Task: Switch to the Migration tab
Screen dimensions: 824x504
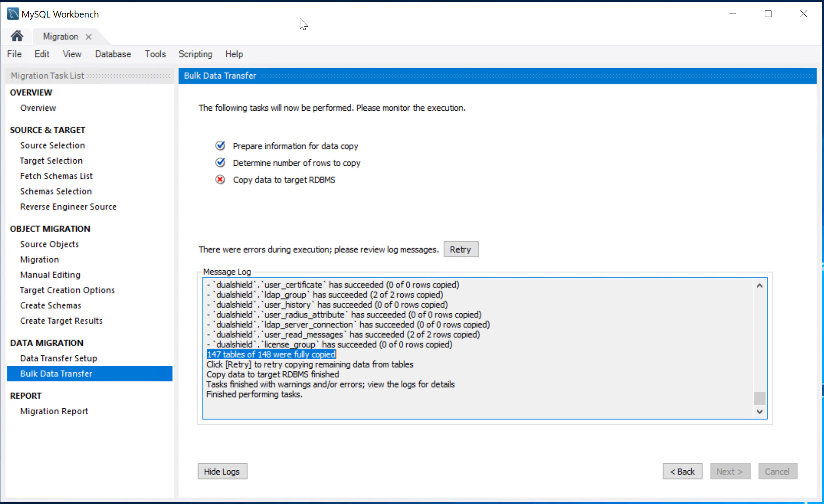Action: coord(60,37)
